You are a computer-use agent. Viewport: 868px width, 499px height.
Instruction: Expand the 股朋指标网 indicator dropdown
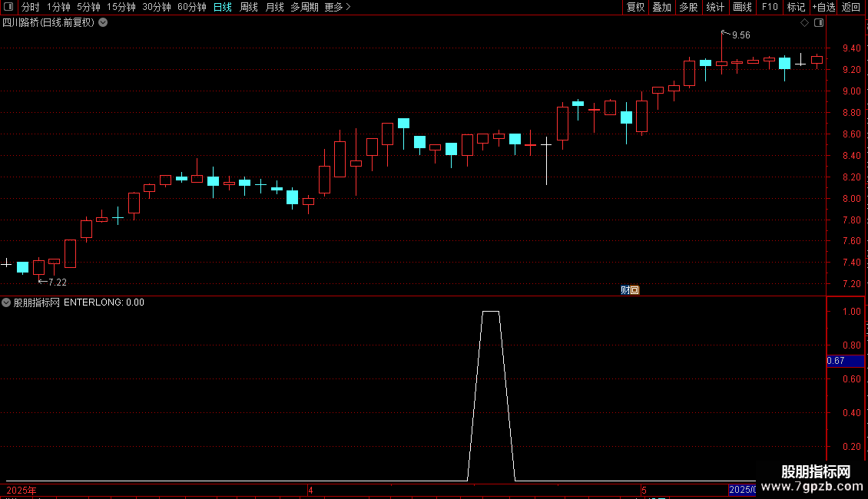6,302
